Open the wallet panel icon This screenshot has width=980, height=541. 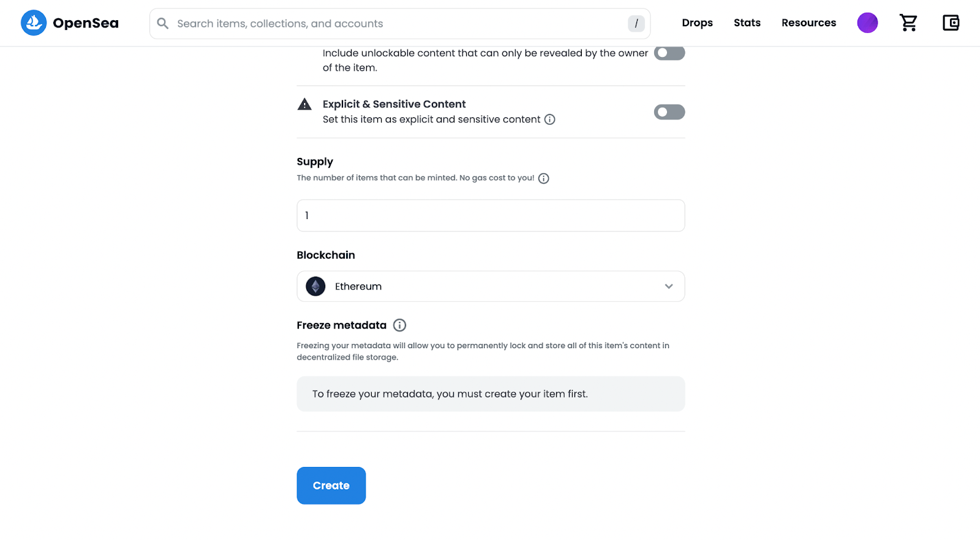pos(951,23)
